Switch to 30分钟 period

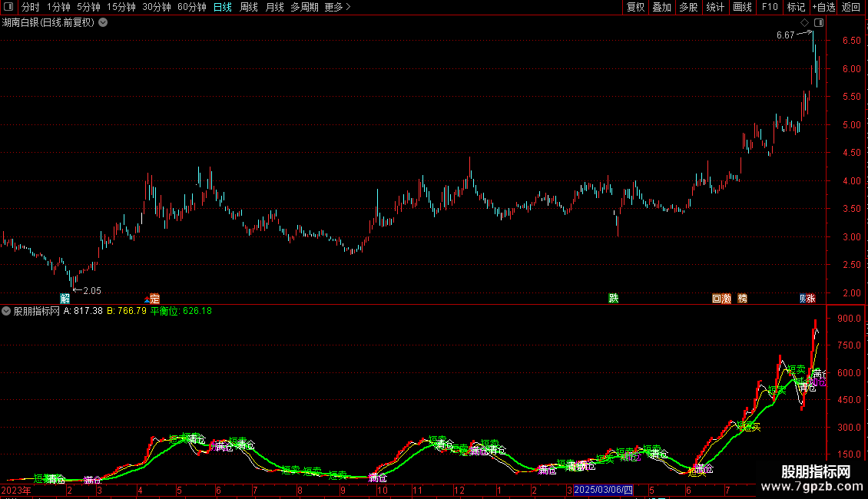point(157,7)
